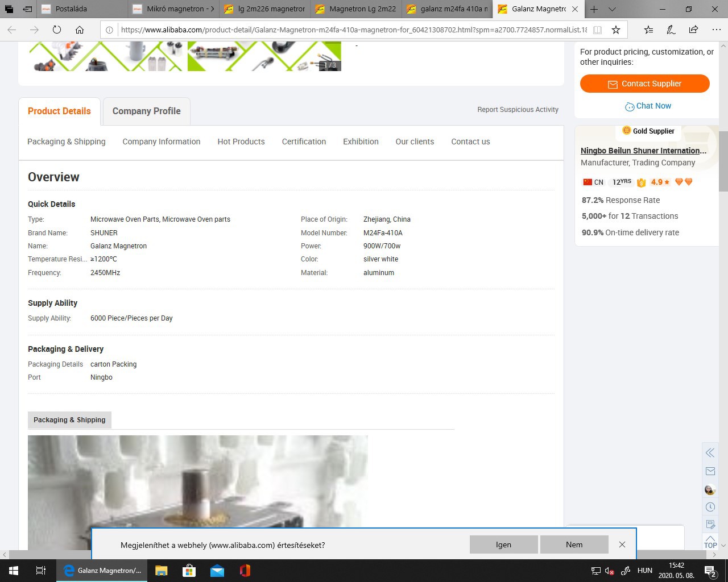Open the Windows Start menu
Screen dimensions: 728x582
click(x=14, y=571)
